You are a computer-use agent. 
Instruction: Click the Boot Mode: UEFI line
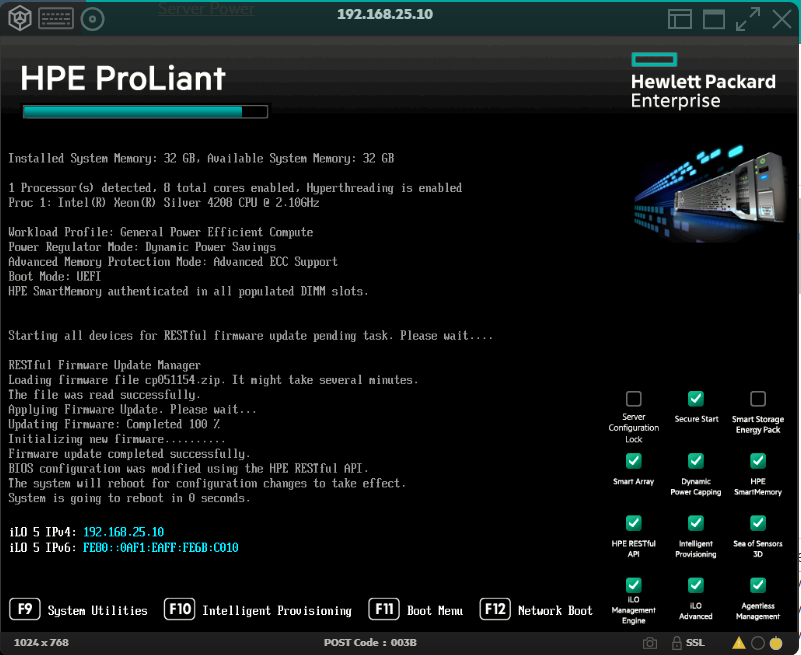point(55,276)
